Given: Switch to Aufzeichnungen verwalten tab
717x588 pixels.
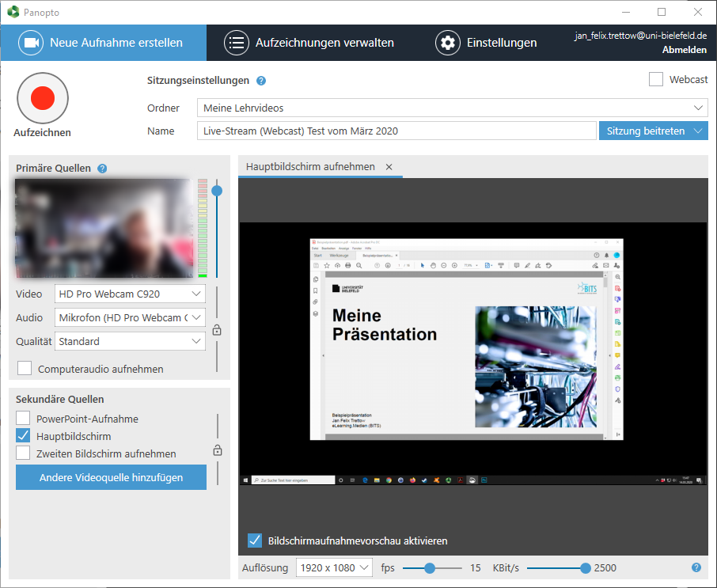Looking at the screenshot, I should click(309, 43).
